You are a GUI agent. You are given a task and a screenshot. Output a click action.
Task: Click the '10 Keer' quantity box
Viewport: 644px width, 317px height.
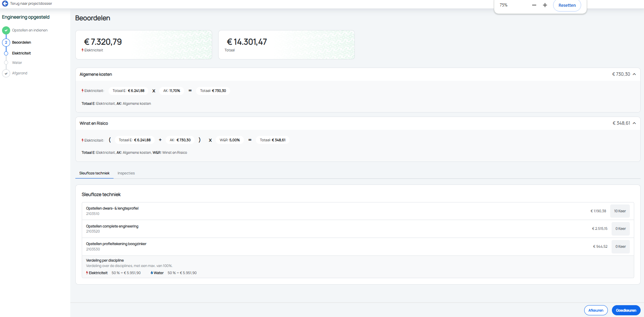click(620, 211)
